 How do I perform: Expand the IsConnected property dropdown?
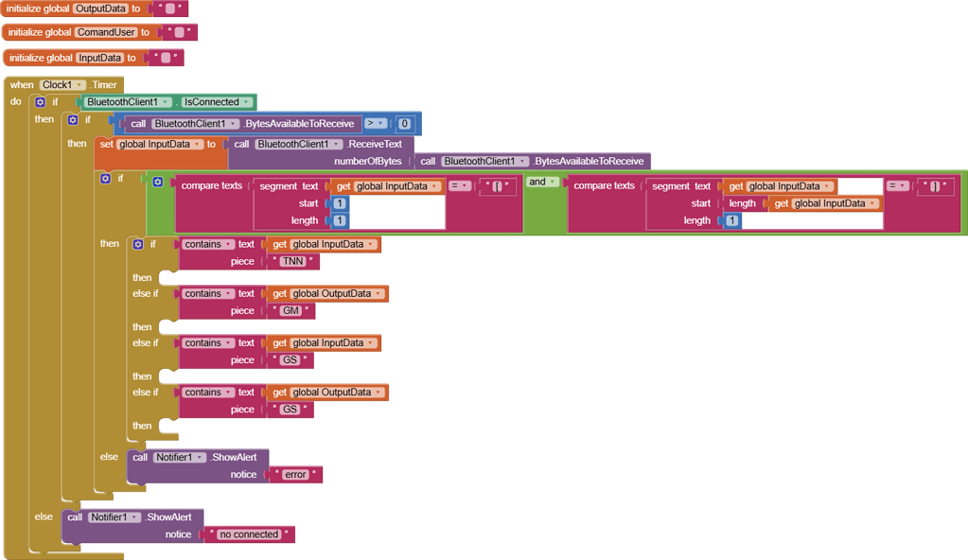click(x=217, y=102)
